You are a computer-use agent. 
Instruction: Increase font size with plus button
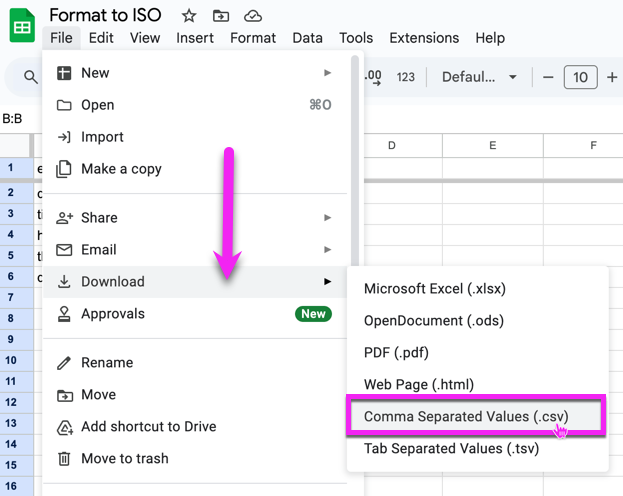point(612,77)
